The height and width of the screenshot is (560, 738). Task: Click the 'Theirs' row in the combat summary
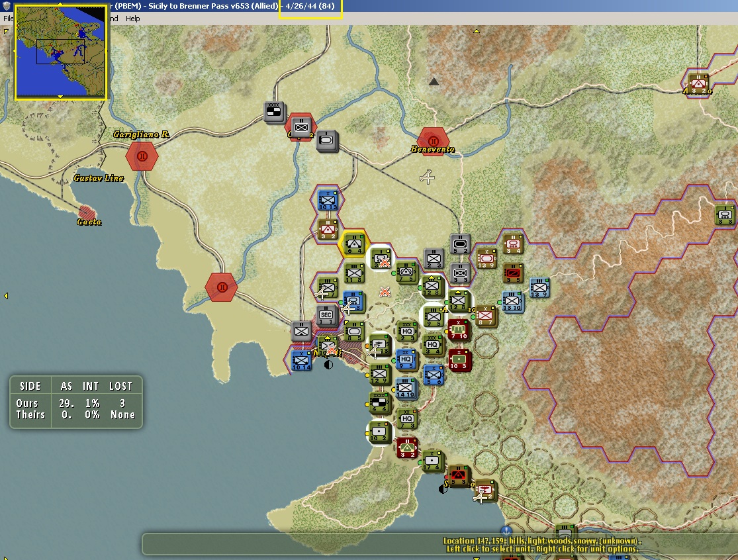(75, 414)
